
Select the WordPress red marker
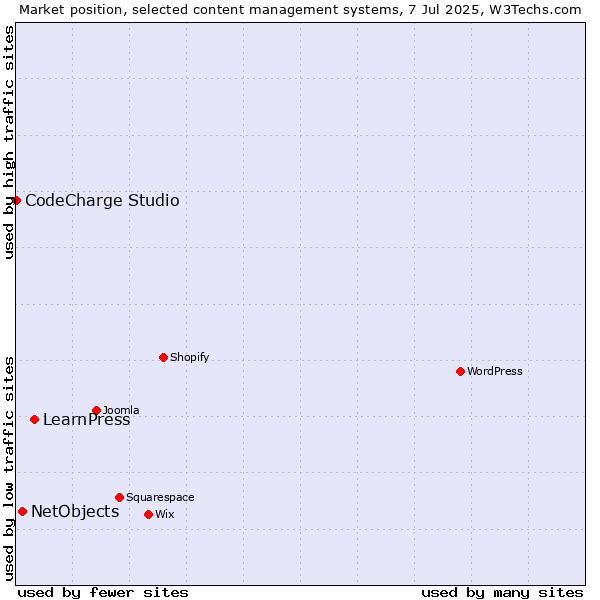coord(460,372)
